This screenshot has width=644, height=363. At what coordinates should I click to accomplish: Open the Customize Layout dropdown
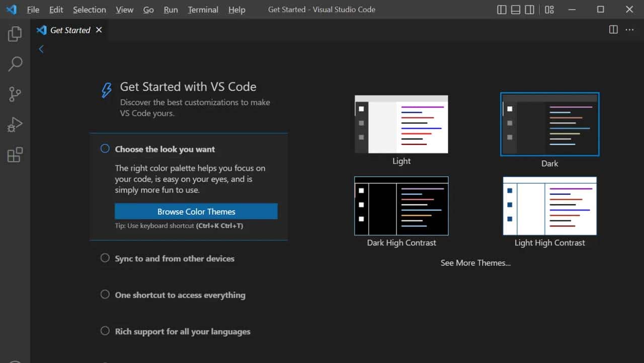[x=549, y=9]
